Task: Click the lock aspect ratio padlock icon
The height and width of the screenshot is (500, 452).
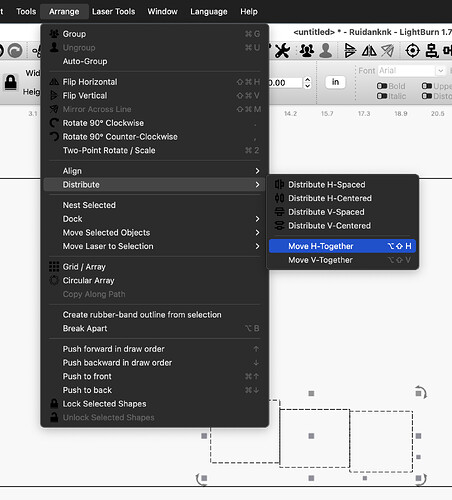Action: (x=10, y=82)
